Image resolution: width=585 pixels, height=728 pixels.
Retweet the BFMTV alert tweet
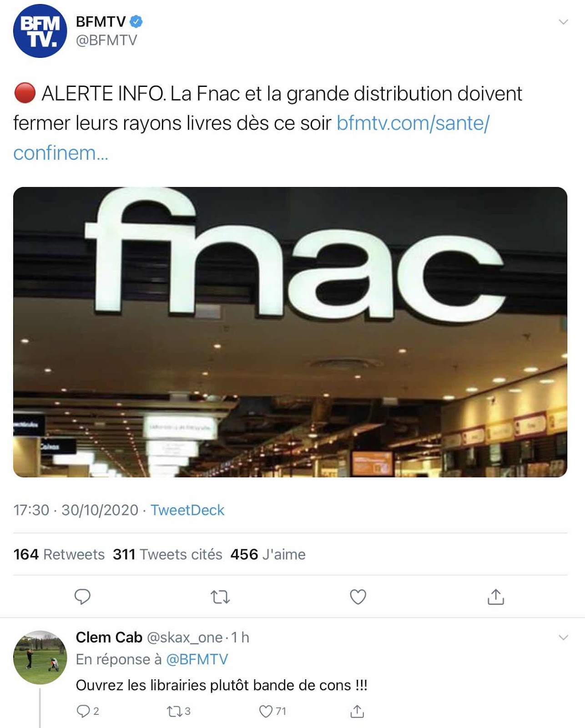[220, 597]
